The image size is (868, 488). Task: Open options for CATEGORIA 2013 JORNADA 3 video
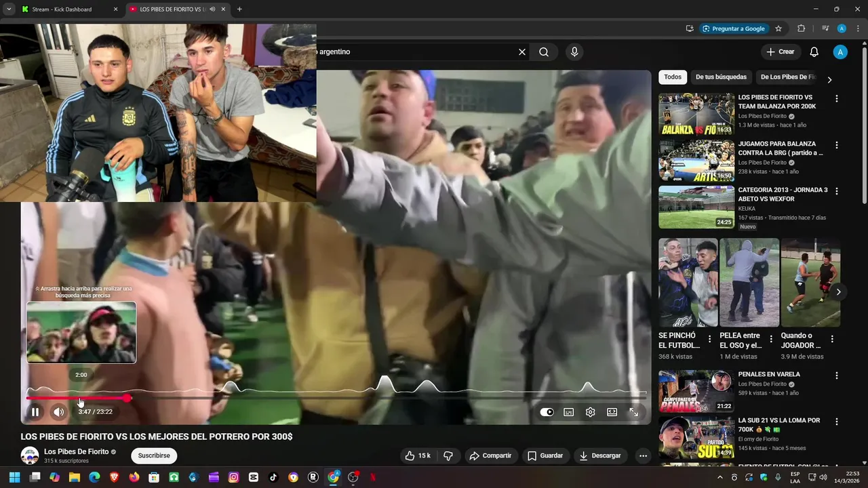pos(837,191)
